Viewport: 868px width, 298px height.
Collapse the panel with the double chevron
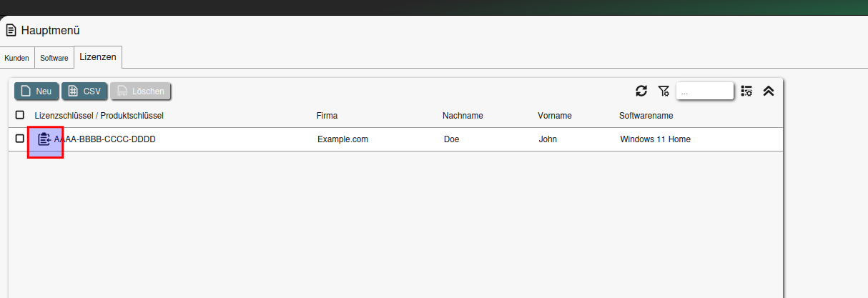(769, 91)
